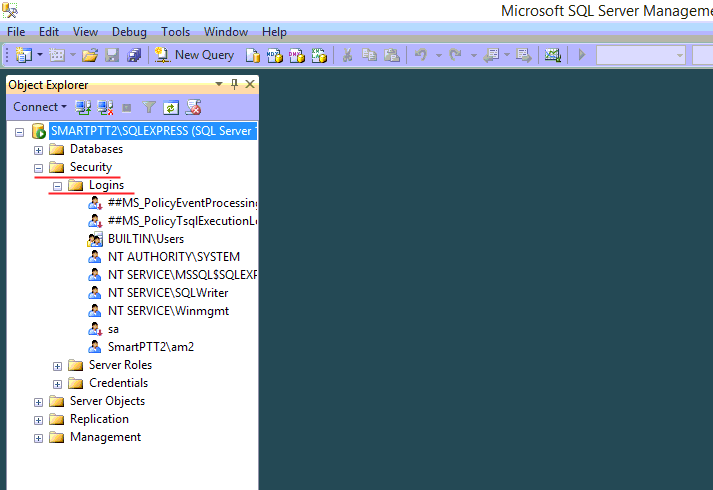Select the sa login
The image size is (713, 490).
(113, 329)
